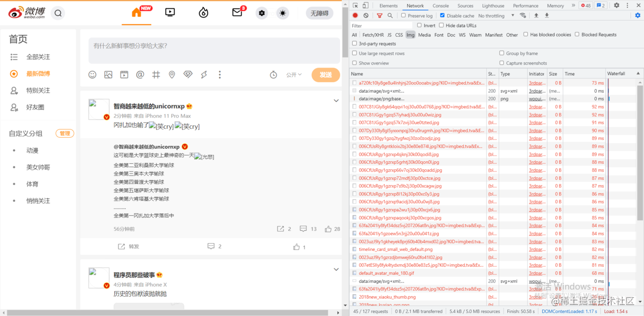Open DevTools three-dot customize menu
644x316 pixels.
pos(627,6)
